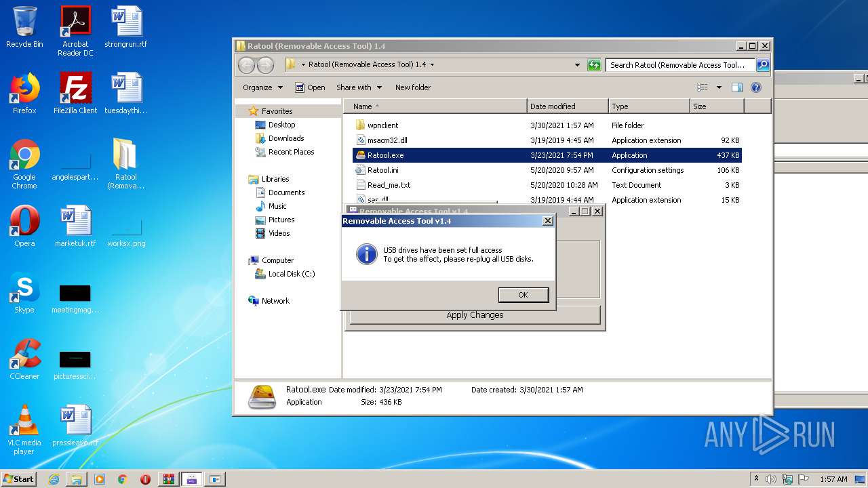Click the search box in Explorer
The height and width of the screenshot is (488, 868).
click(680, 65)
